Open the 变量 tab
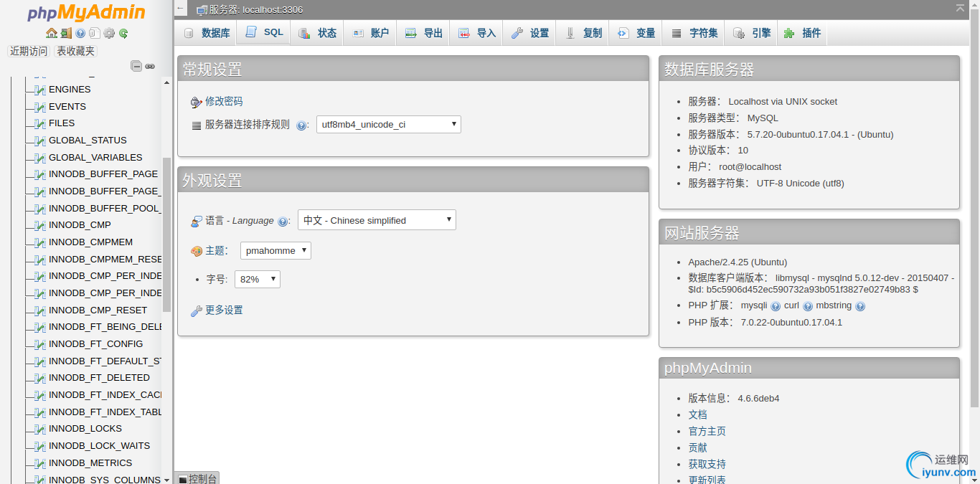The height and width of the screenshot is (484, 980). point(636,33)
